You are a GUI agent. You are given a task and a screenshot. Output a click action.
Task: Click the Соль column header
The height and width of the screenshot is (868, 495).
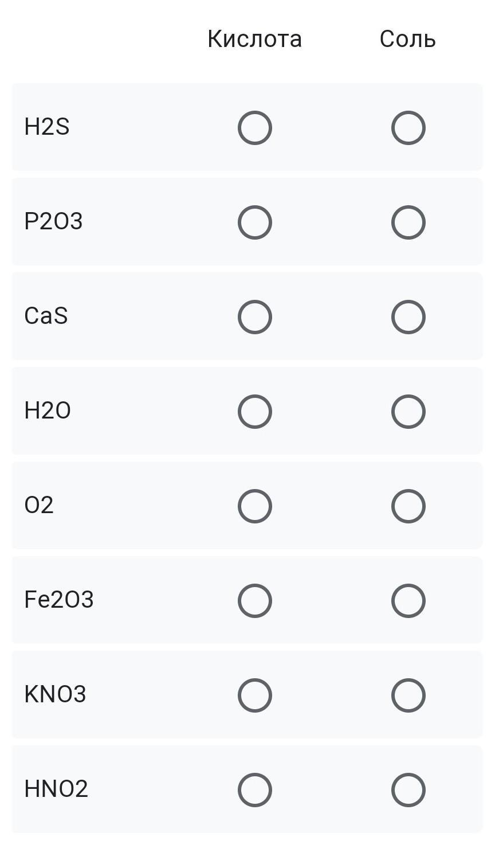pos(407,39)
